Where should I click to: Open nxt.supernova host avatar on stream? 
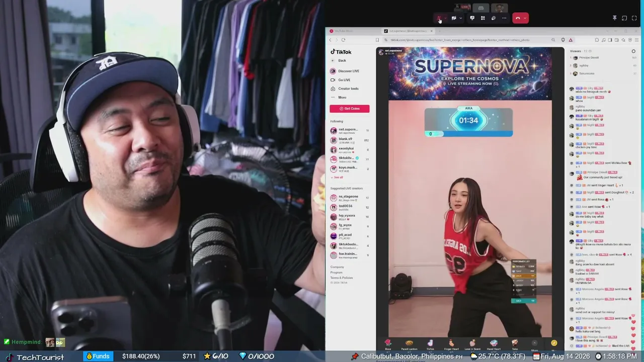(381, 51)
